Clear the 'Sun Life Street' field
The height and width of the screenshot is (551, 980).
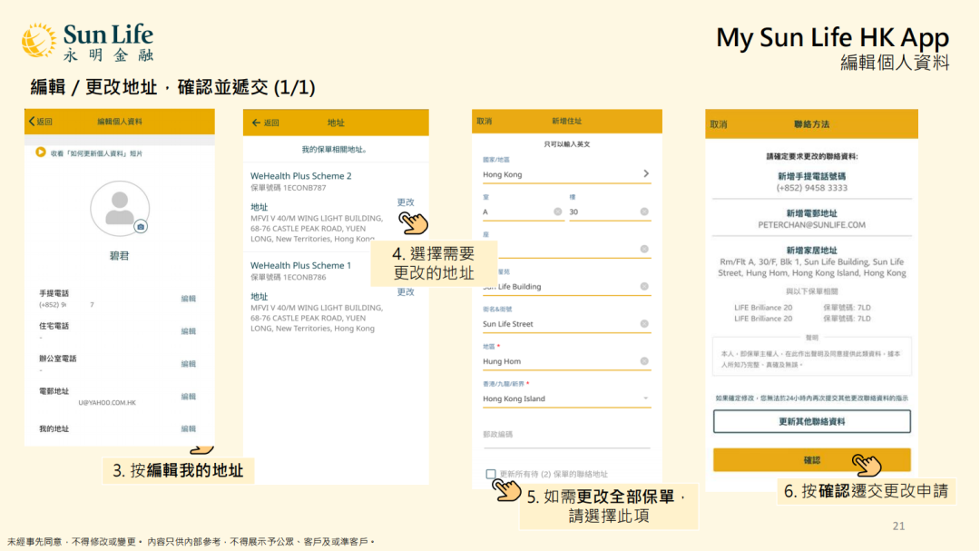643,324
